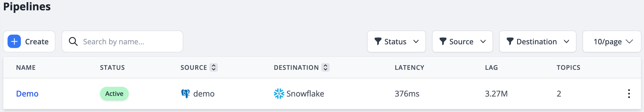Focus the Search by name field

(x=122, y=41)
